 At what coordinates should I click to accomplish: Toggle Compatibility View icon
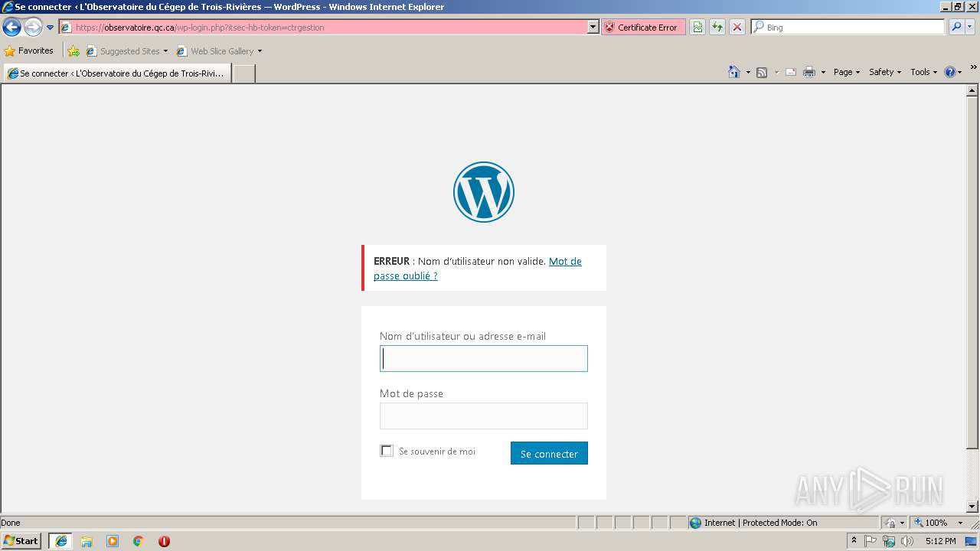tap(697, 27)
